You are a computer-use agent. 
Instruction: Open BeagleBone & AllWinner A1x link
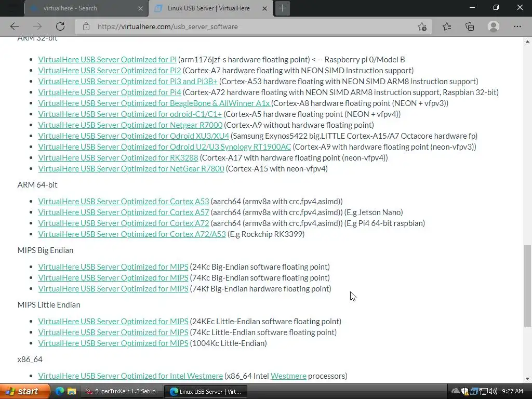pos(154,103)
